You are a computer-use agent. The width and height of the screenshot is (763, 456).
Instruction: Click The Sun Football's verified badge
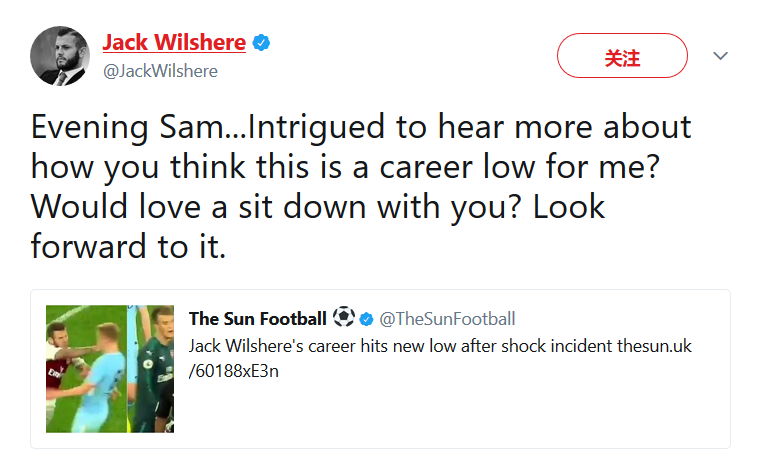pos(367,320)
